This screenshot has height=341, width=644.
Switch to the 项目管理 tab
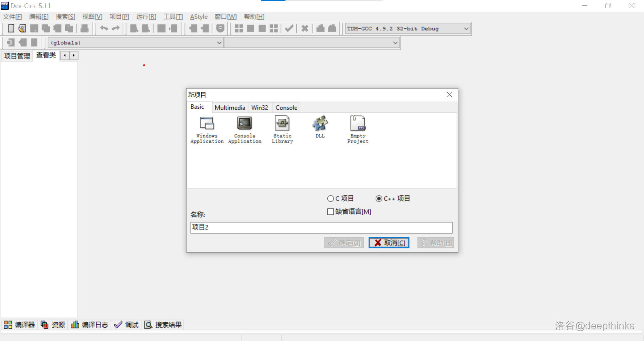(17, 56)
